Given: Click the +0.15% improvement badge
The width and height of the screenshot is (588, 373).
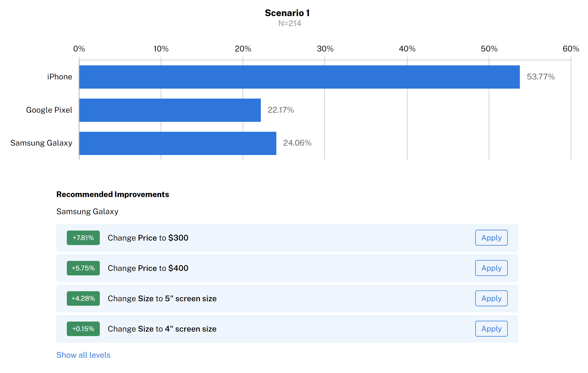Looking at the screenshot, I should point(83,329).
